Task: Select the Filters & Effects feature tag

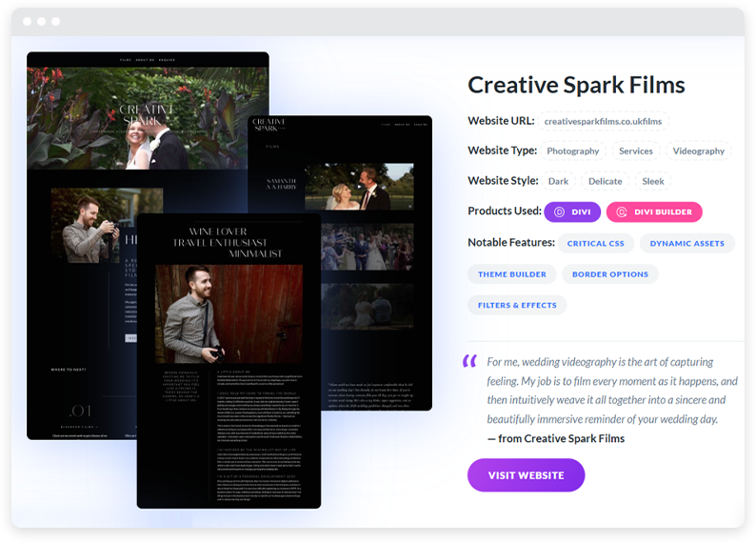Action: click(517, 305)
